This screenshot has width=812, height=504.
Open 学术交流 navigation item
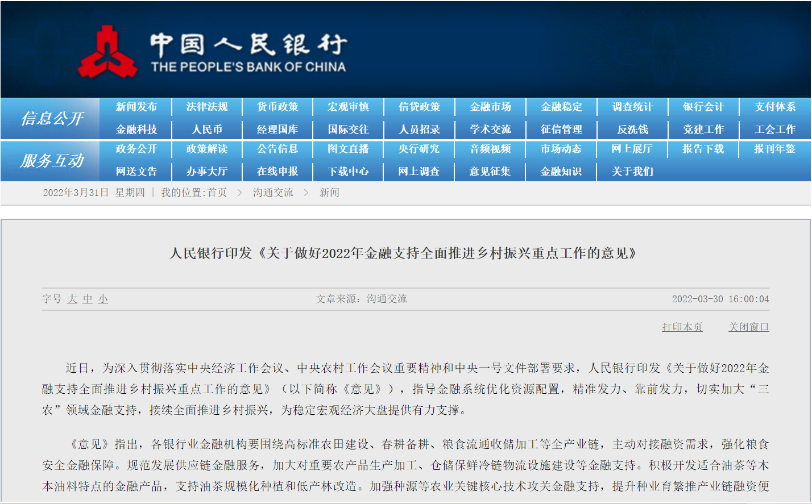pos(490,130)
